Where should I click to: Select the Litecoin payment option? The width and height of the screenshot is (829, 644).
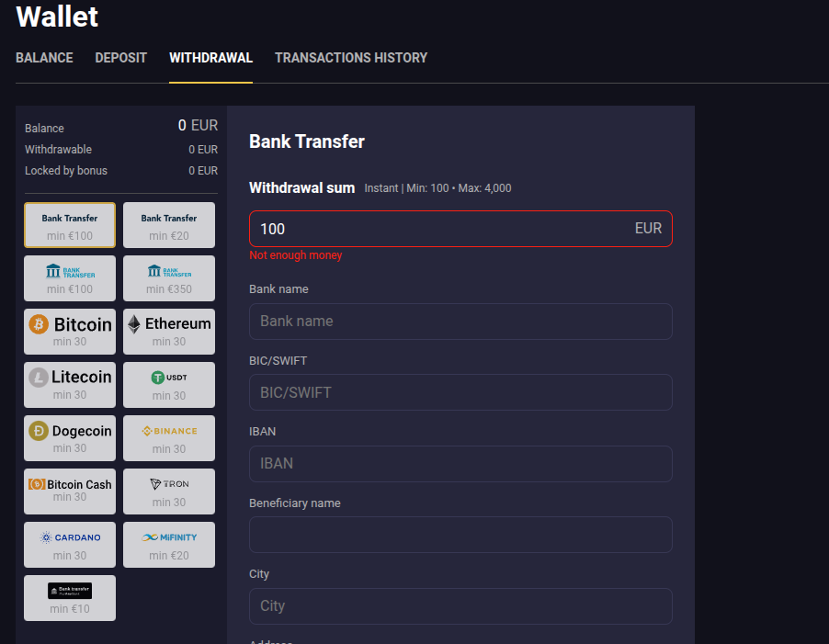(70, 385)
